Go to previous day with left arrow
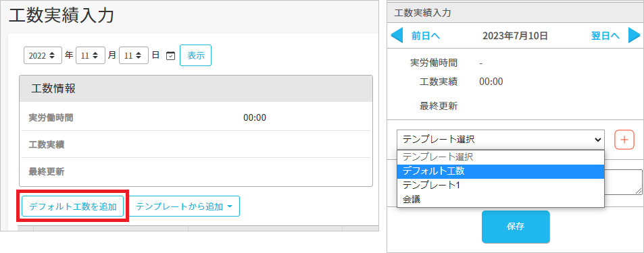 coord(397,36)
